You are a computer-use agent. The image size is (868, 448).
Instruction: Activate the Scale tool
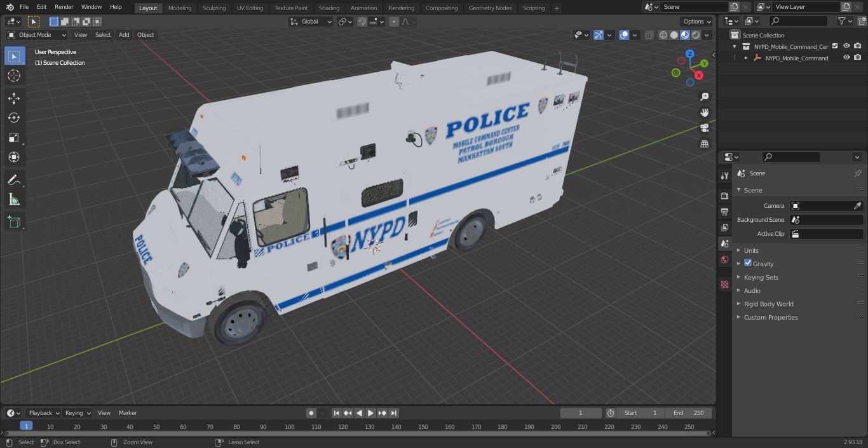(x=14, y=137)
